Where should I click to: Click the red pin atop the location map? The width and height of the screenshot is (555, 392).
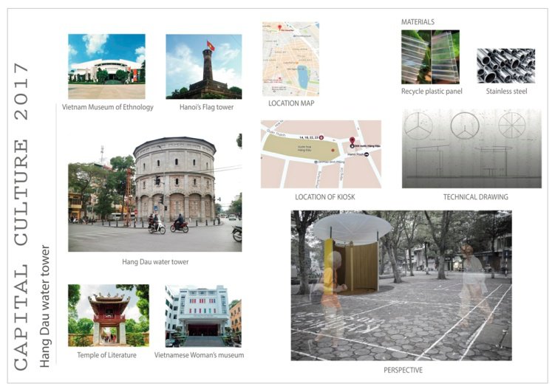point(279,27)
